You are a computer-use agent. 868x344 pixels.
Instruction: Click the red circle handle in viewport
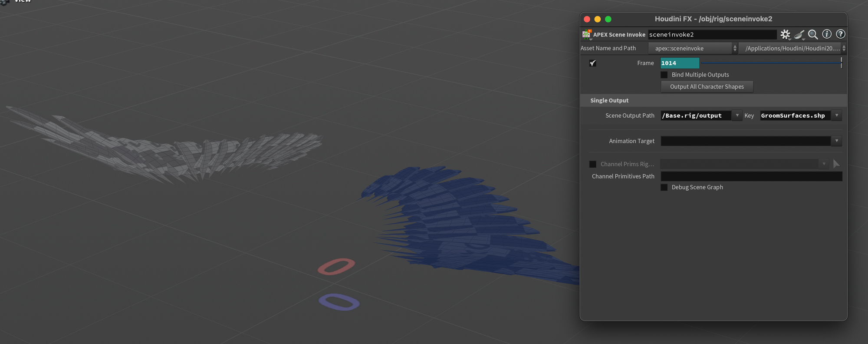[336, 267]
